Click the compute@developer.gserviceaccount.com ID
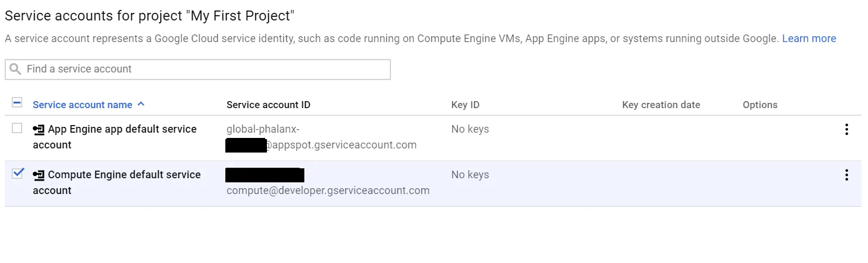 [x=328, y=191]
